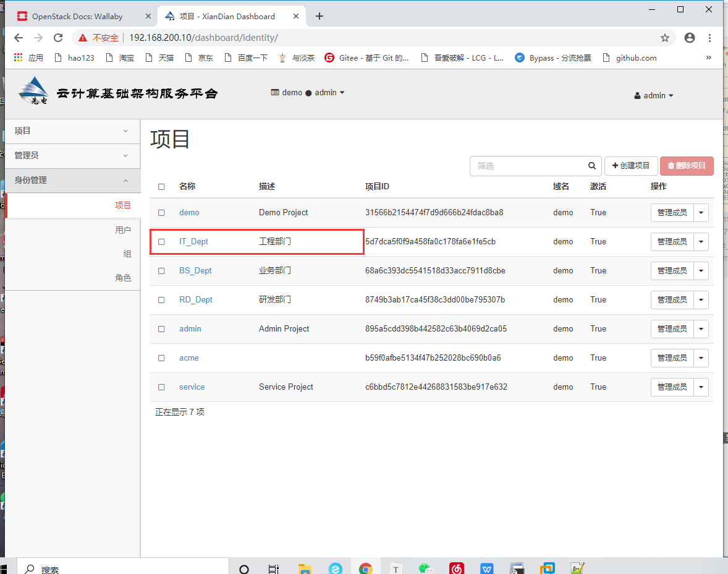Open Microsoft Edge from the taskbar
The image size is (728, 574).
[336, 567]
